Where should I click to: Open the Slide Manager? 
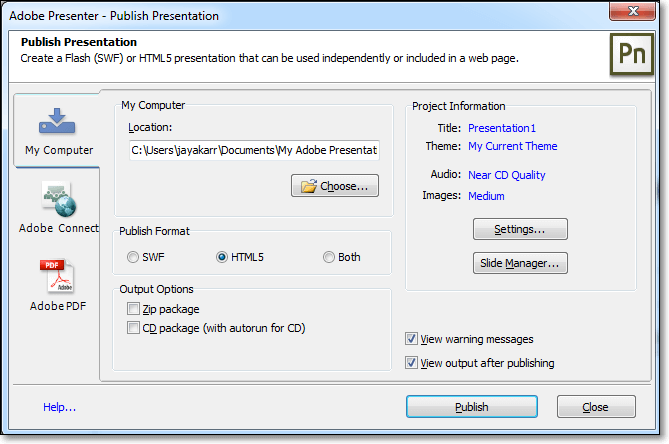pyautogui.click(x=520, y=264)
